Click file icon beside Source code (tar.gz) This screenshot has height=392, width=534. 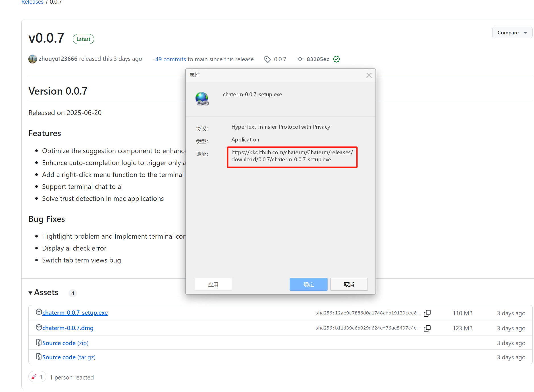pyautogui.click(x=39, y=356)
